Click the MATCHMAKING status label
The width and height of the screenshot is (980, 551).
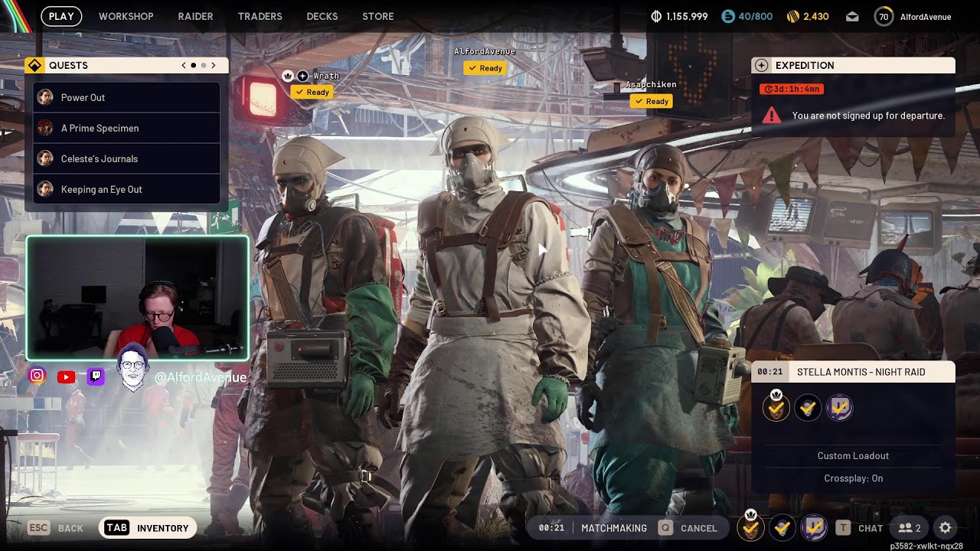[614, 528]
